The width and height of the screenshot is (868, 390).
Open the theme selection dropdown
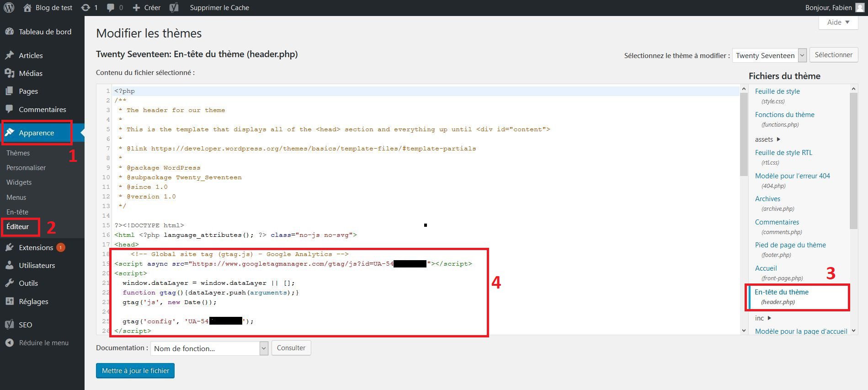click(x=769, y=55)
